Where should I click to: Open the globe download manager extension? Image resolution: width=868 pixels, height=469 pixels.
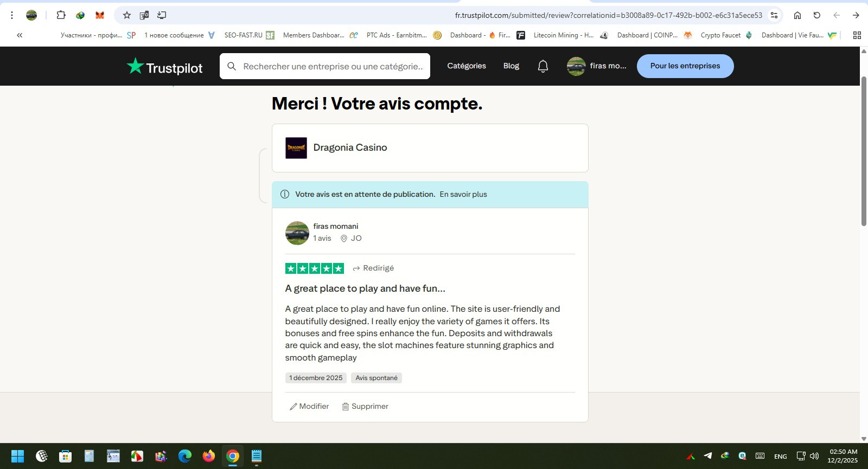coord(80,15)
